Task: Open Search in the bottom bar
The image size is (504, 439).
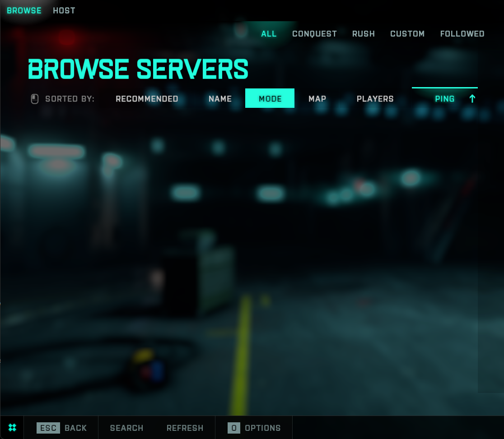Action: pos(126,428)
